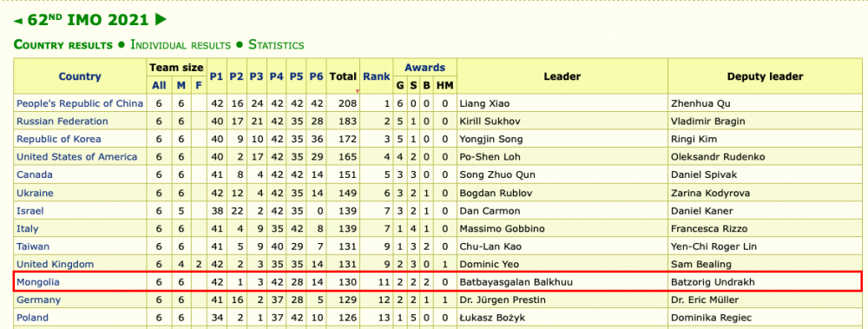Sort by team size All column

159,86
